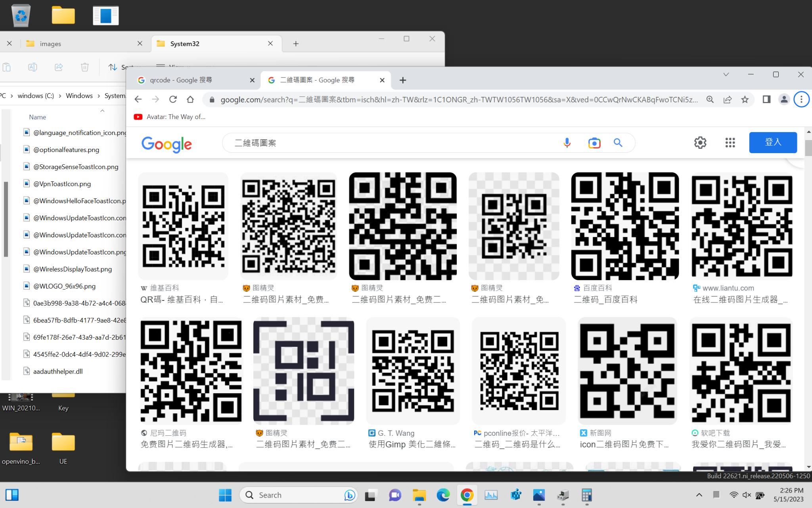Click the page refresh/reload icon
The width and height of the screenshot is (812, 508).
[x=172, y=99]
